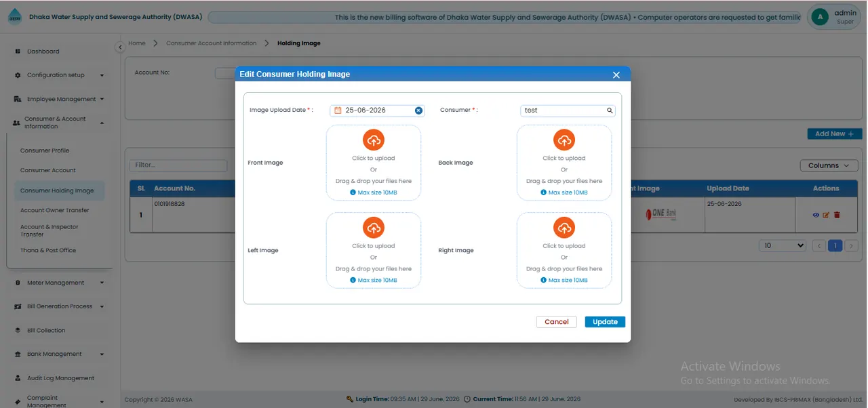Go to Home via the breadcrumb

tap(137, 43)
